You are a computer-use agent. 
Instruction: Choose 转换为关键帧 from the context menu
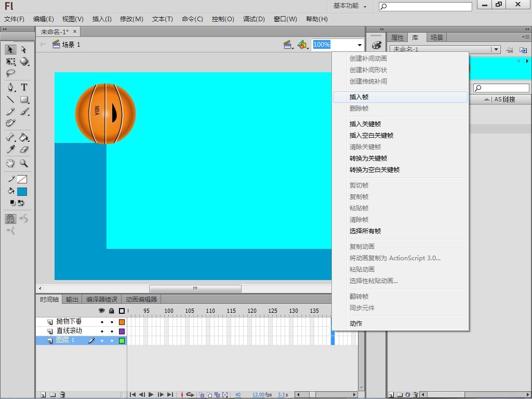click(401, 158)
